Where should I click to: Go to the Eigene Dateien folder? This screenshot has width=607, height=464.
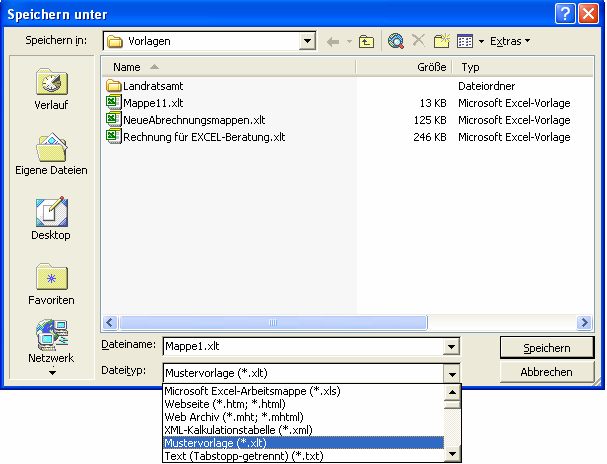pos(51,154)
